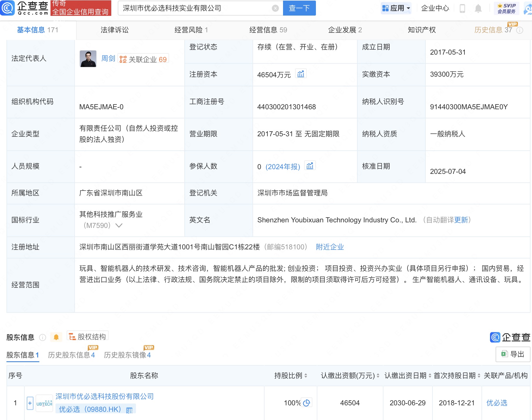Open the 应用 dropdown menu

click(396, 8)
